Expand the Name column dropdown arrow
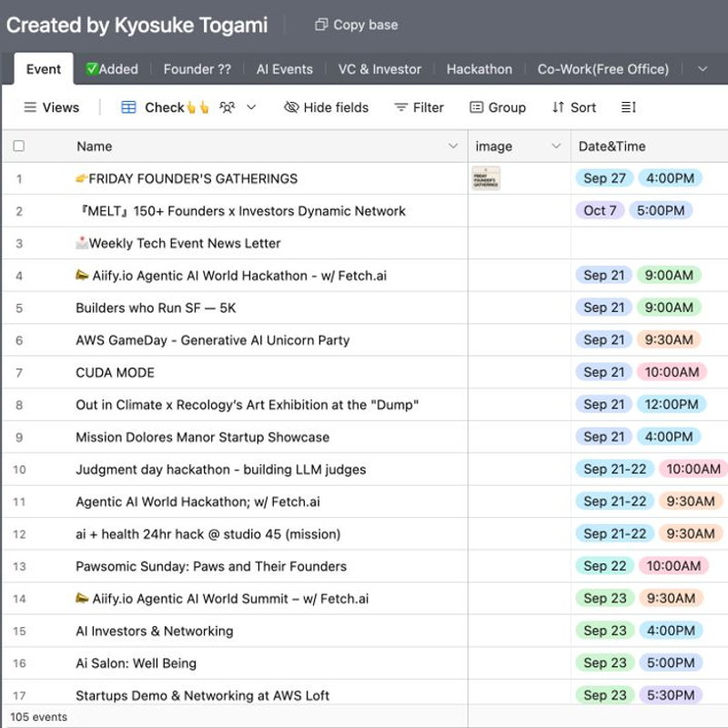The image size is (728, 728). 453,147
